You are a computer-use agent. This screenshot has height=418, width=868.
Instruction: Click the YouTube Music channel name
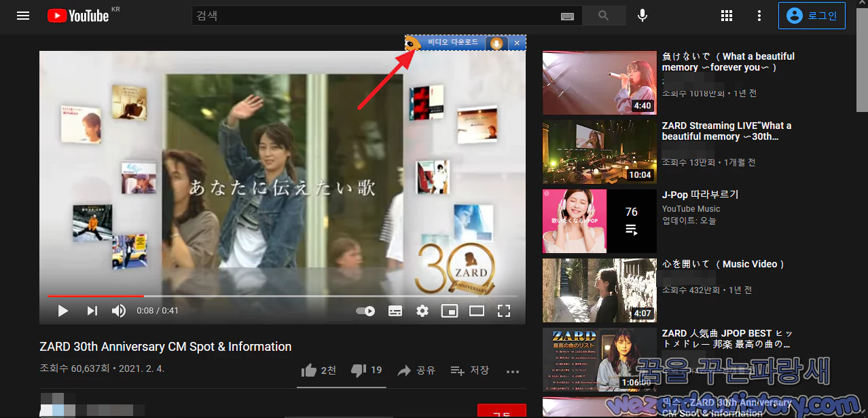click(x=691, y=209)
